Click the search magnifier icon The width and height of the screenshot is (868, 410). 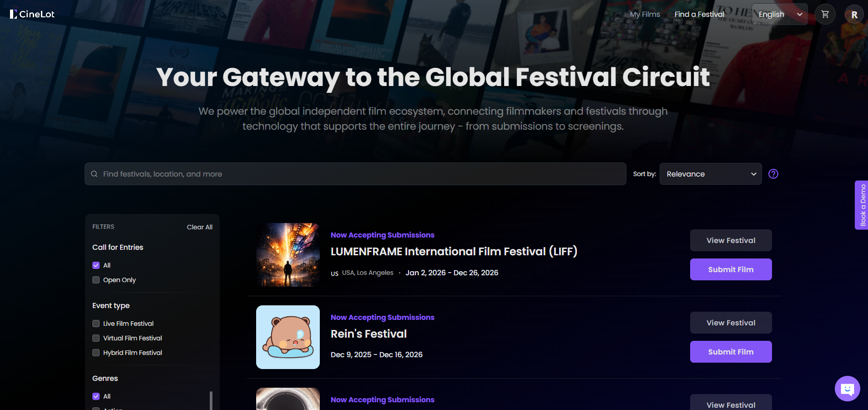coord(94,174)
